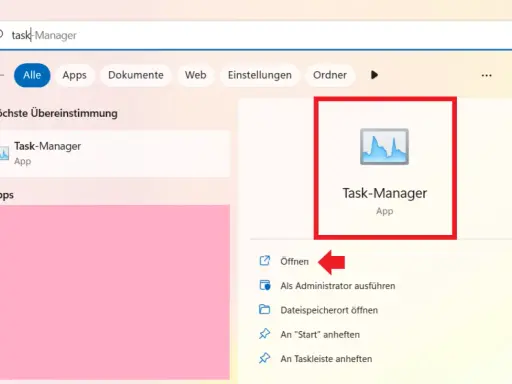Choose Dateispeicherort öffnen
Image resolution: width=512 pixels, height=384 pixels.
tap(329, 310)
